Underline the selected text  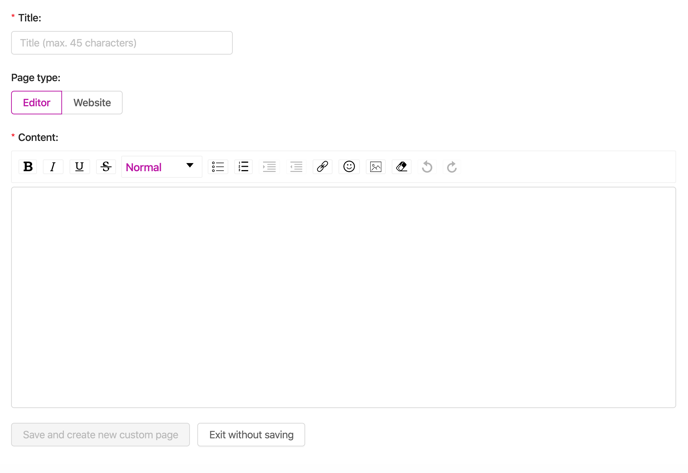(x=79, y=167)
